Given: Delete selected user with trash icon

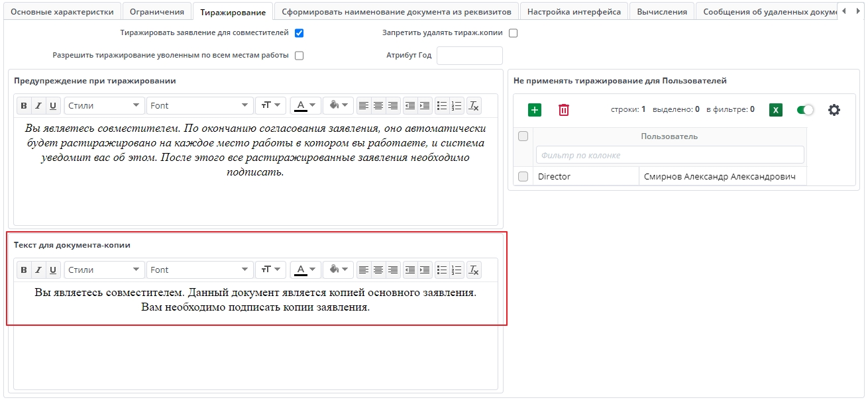Looking at the screenshot, I should pyautogui.click(x=563, y=109).
